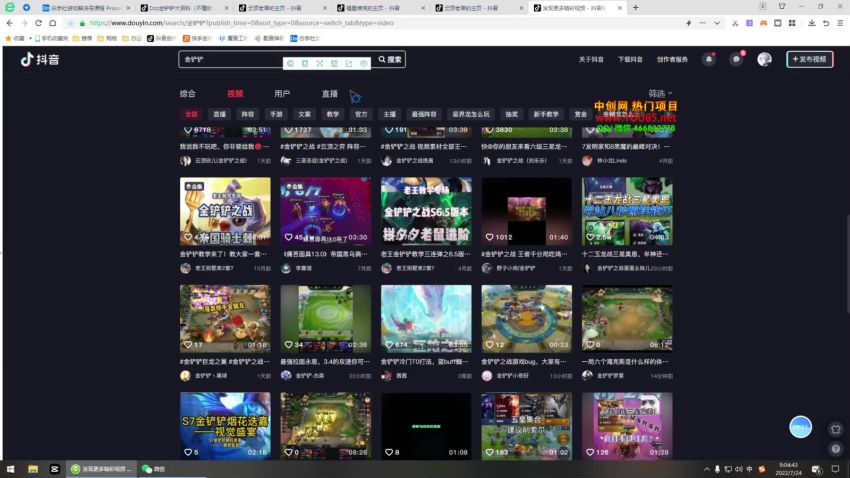This screenshot has width=850, height=478.
Task: Open the video with 1012 likes, 01:40
Action: click(526, 211)
